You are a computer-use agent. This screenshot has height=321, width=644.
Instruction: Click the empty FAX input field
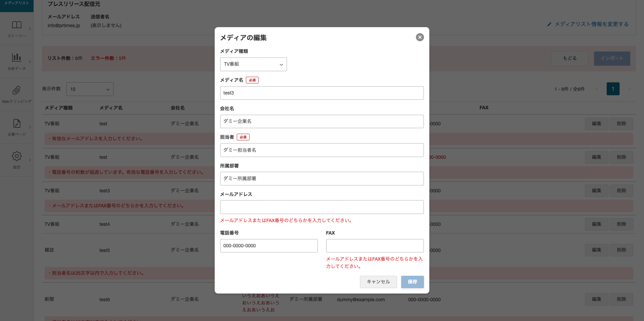coord(375,246)
